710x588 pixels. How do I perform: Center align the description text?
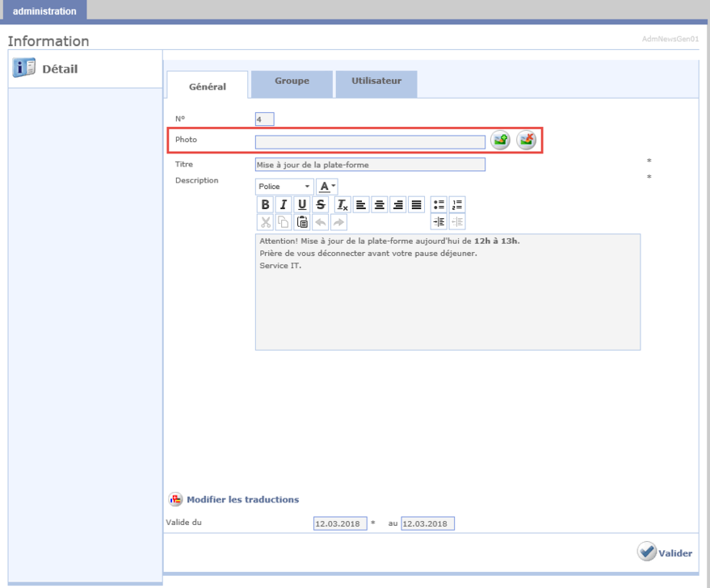380,205
